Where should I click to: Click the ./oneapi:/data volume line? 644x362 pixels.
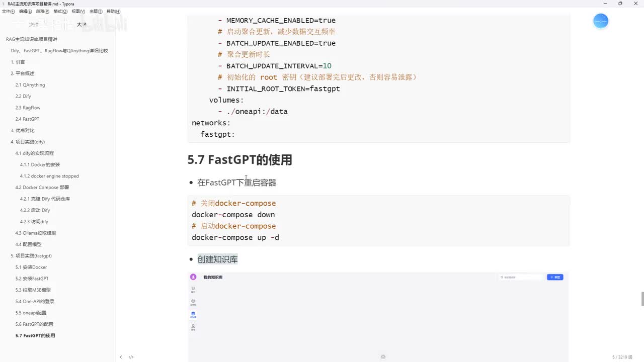point(257,112)
